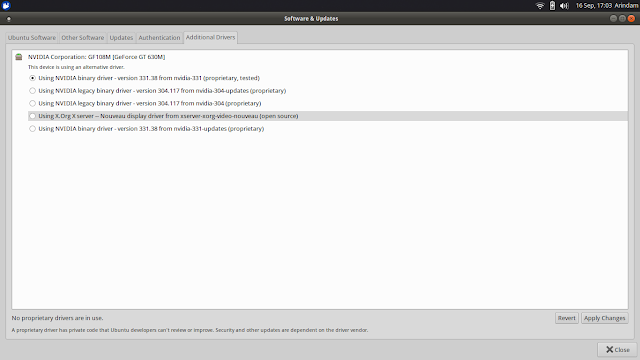Close the Software & Updates dialog
The image size is (640, 360).
[618, 350]
